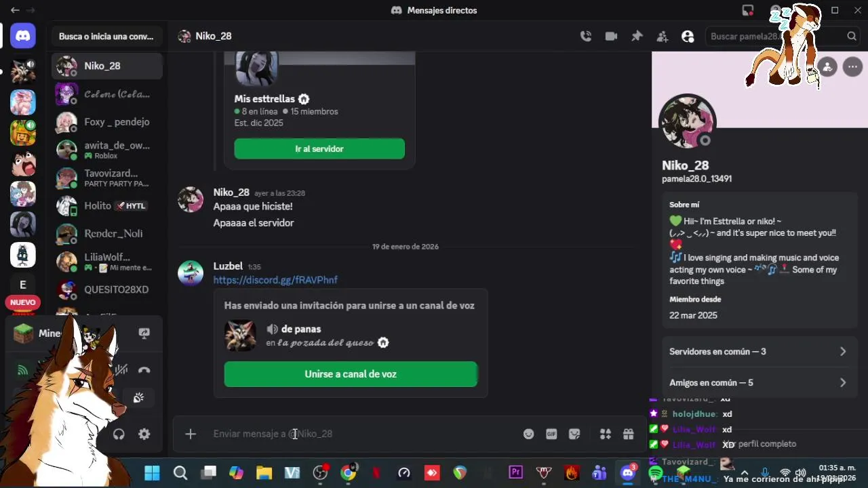Open the emoji picker in message bar
The height and width of the screenshot is (488, 868).
(528, 434)
